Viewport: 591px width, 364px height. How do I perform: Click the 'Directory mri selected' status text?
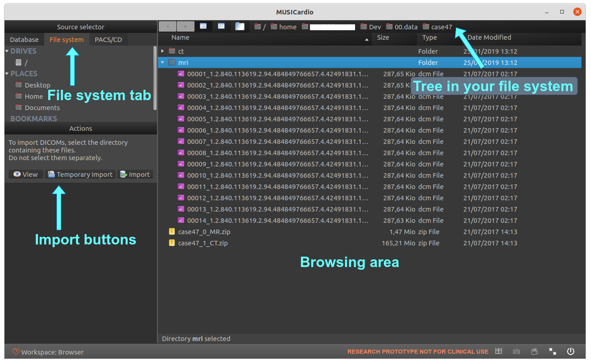coord(196,339)
